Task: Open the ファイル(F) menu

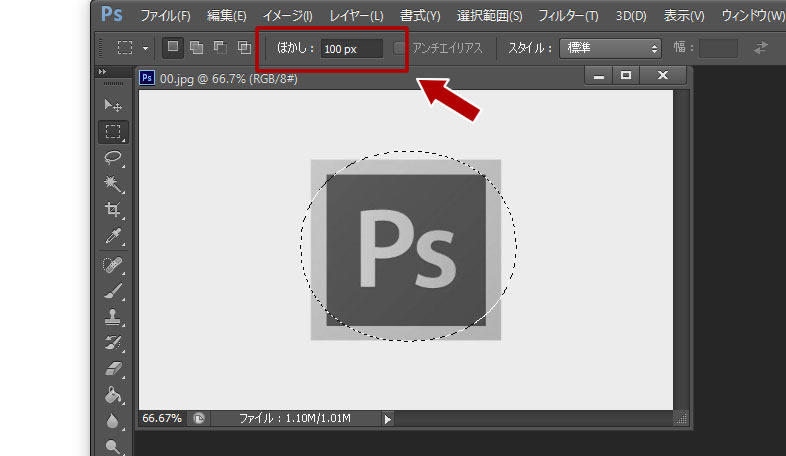Action: tap(165, 16)
